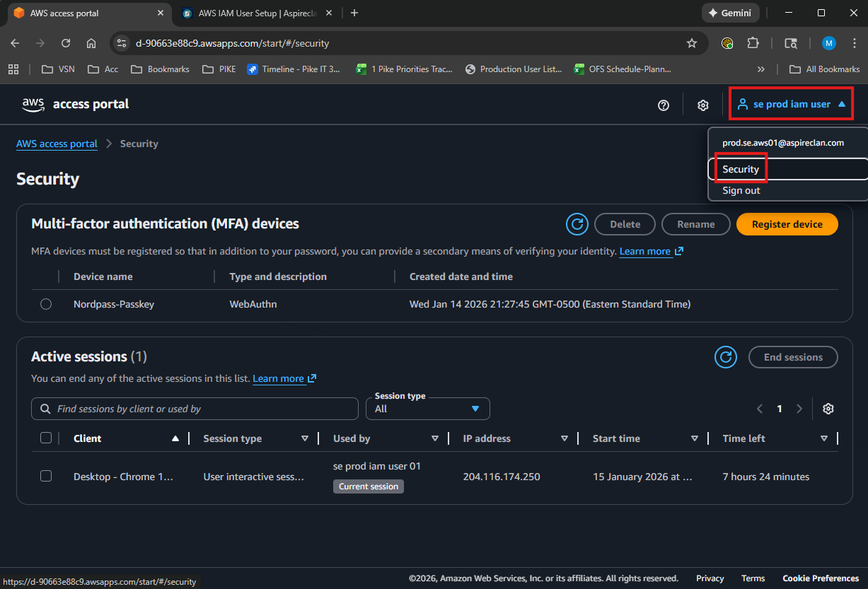Refresh the MFA devices list
Viewport: 868px width, 589px height.
click(577, 224)
